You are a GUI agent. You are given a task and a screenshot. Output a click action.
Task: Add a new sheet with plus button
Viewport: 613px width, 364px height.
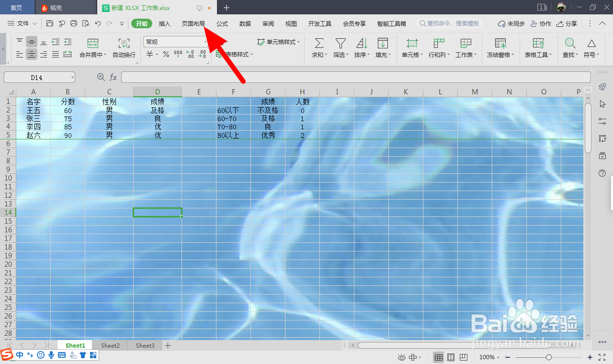pyautogui.click(x=168, y=345)
